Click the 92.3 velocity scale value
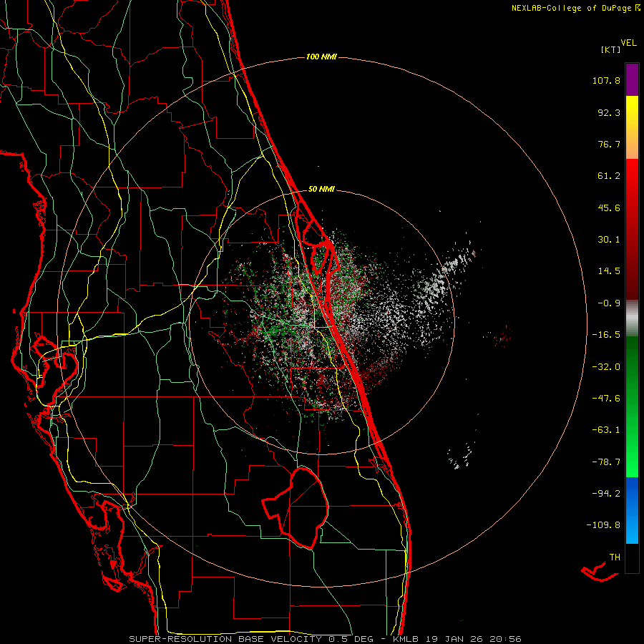 [609, 112]
